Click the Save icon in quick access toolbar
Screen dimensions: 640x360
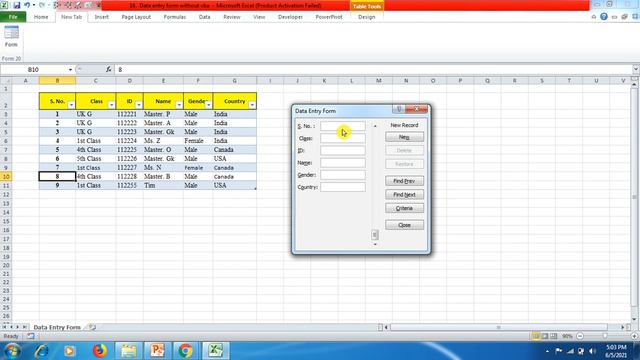(x=16, y=5)
